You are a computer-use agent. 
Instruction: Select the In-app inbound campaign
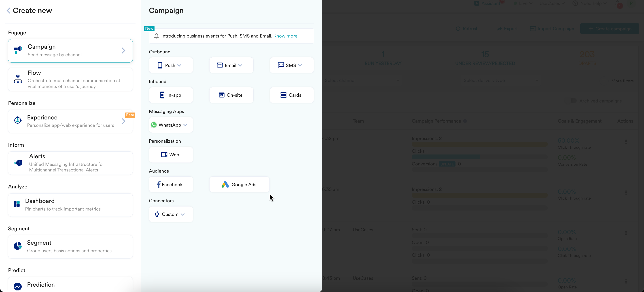click(171, 95)
